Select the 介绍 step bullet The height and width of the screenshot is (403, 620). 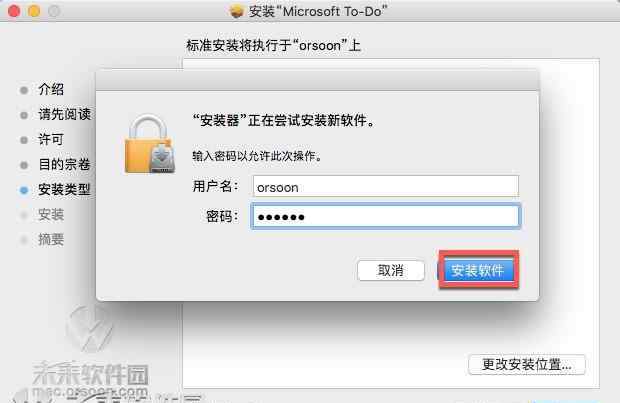[x=24, y=90]
